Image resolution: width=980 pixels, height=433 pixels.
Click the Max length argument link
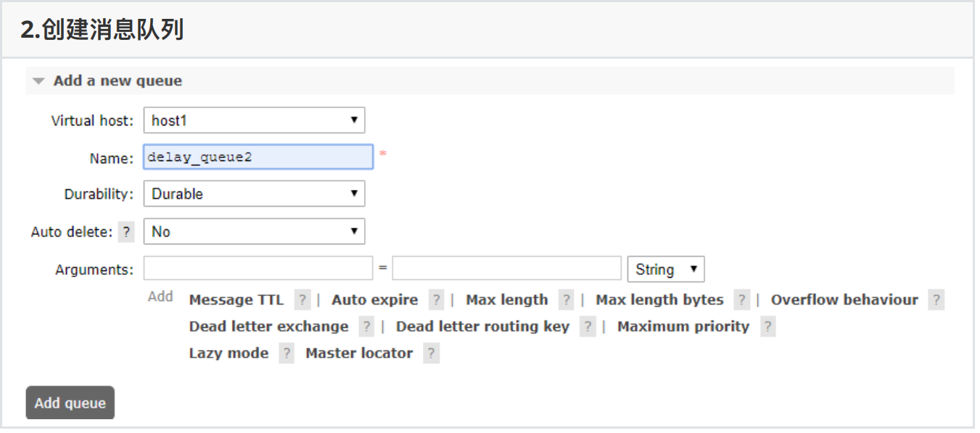[x=506, y=300]
